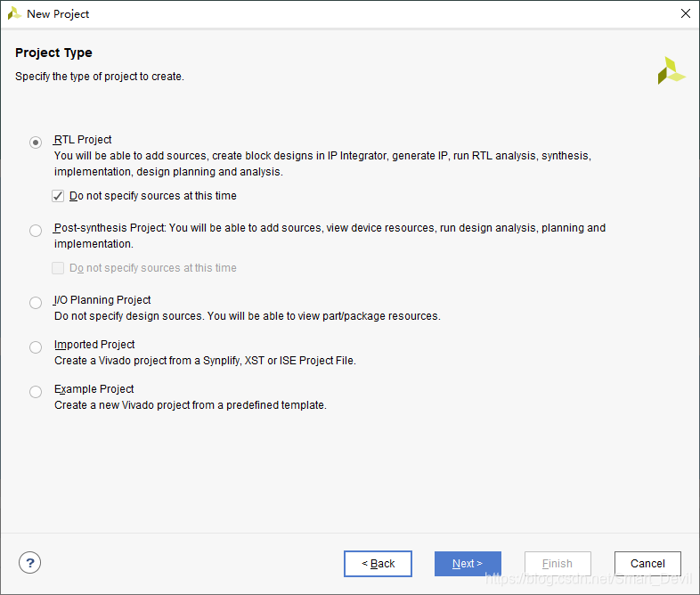Proceed with the Next button
This screenshot has height=595, width=700.
point(468,564)
